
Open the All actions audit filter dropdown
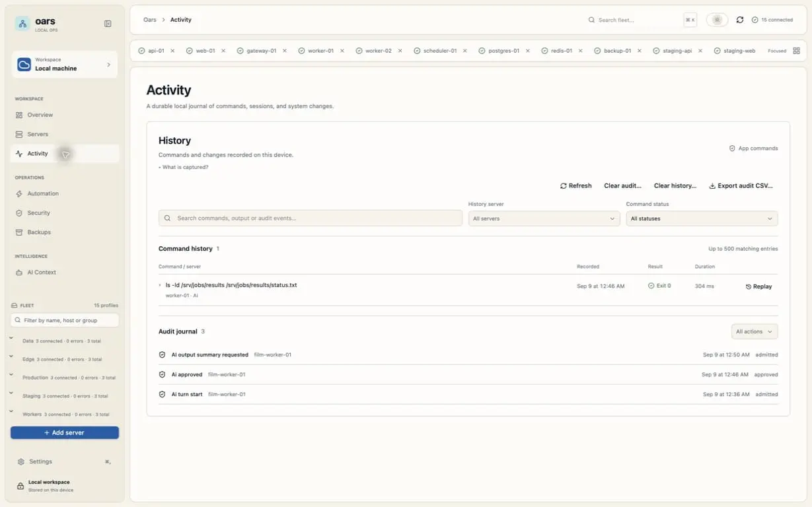pyautogui.click(x=755, y=331)
